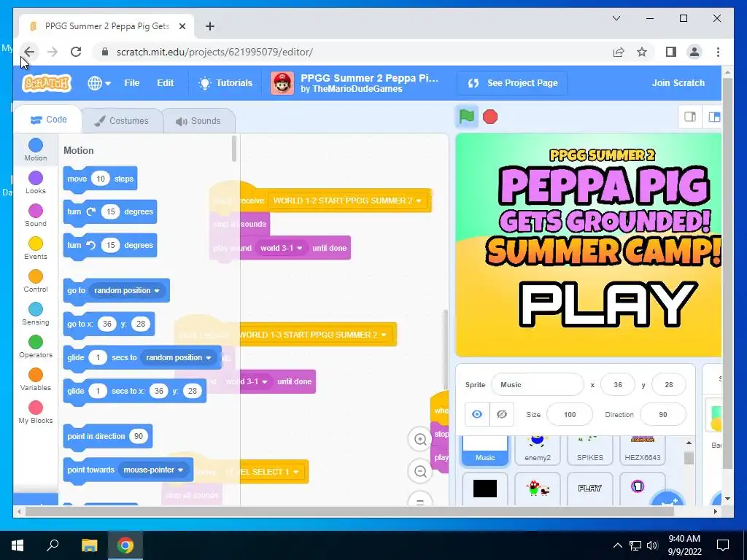Click the PLAY text on the stage
The height and width of the screenshot is (560, 747).
(608, 305)
